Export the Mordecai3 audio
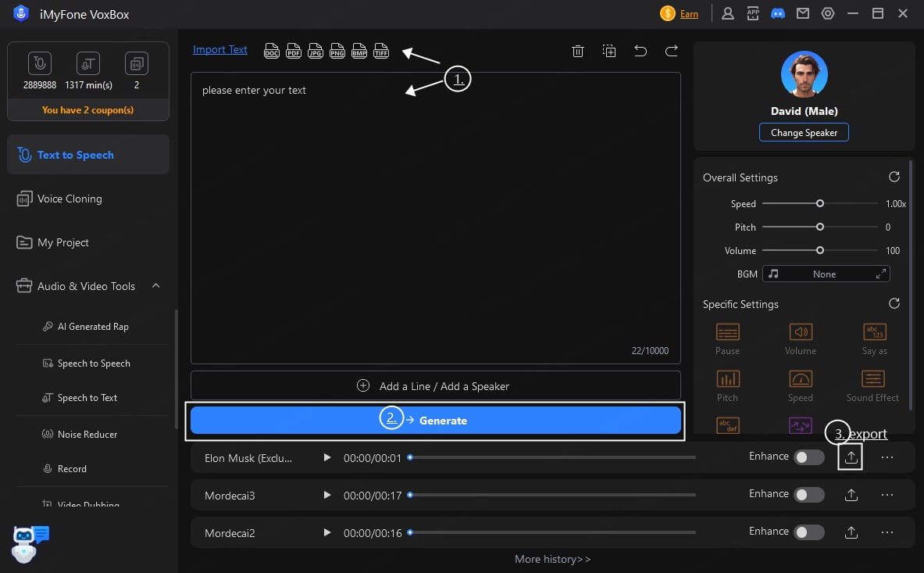 coord(851,495)
